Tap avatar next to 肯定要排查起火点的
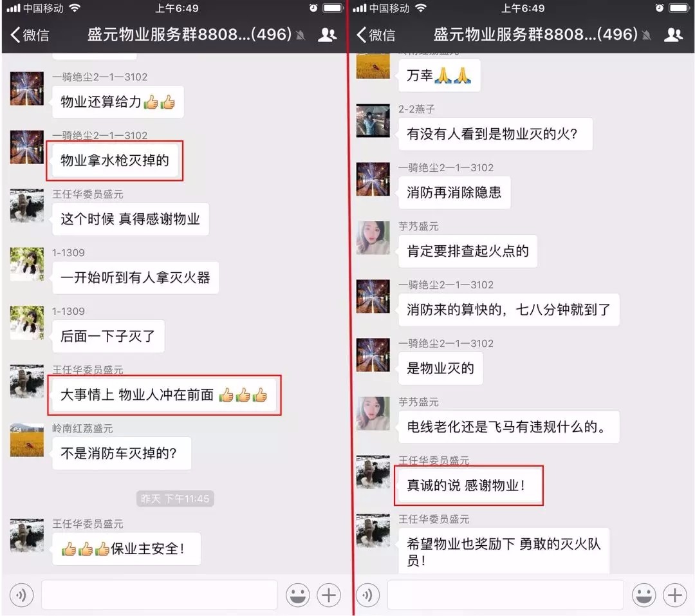 click(373, 238)
